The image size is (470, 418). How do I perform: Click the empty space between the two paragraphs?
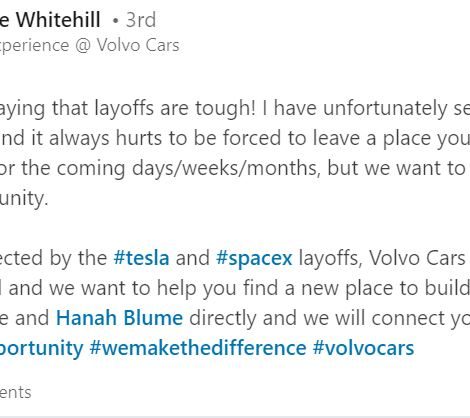pos(235,228)
